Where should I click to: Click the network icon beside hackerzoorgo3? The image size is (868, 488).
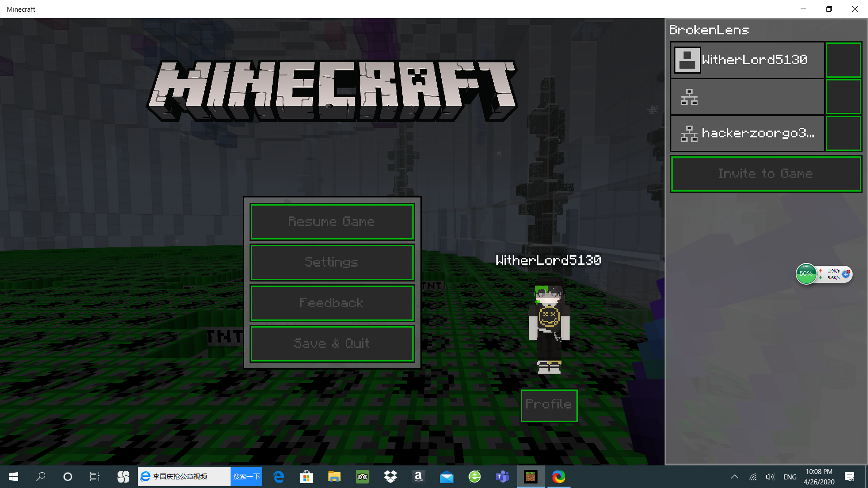pos(689,134)
